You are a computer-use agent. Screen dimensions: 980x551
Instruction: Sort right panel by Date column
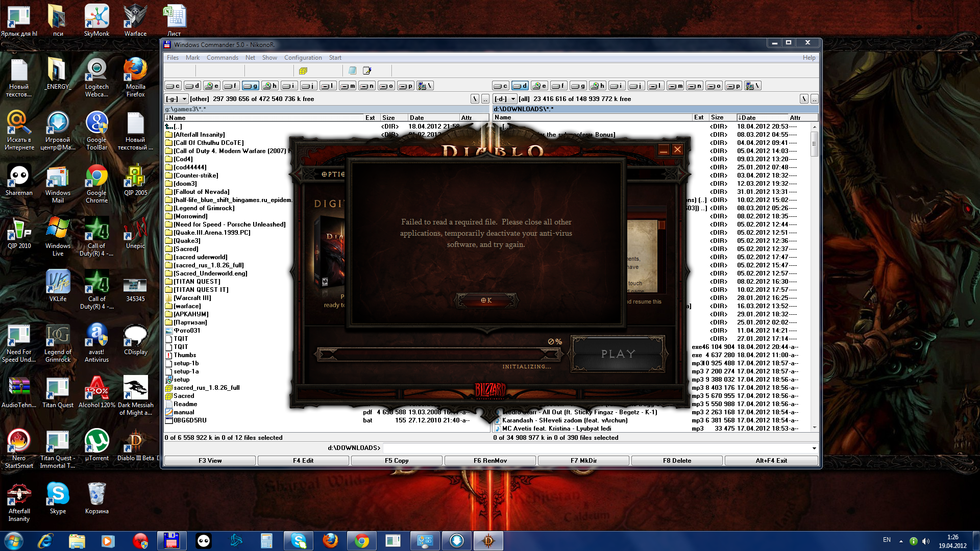click(762, 117)
